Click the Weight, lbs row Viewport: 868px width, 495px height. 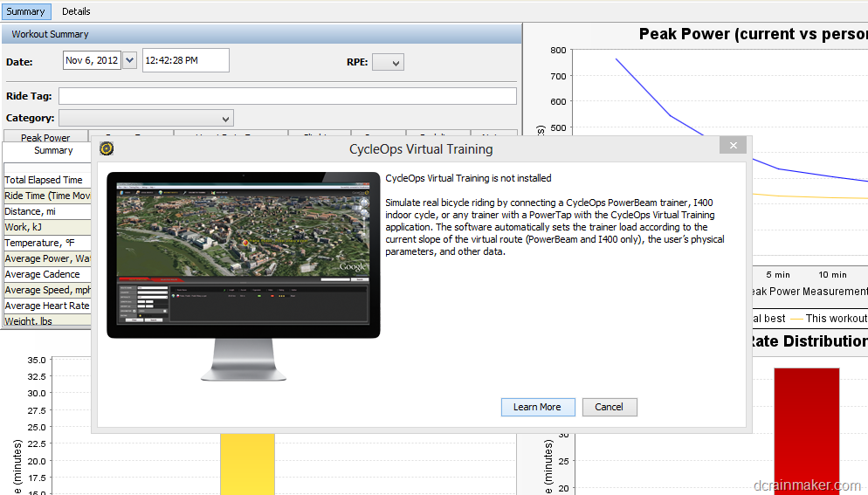47,320
